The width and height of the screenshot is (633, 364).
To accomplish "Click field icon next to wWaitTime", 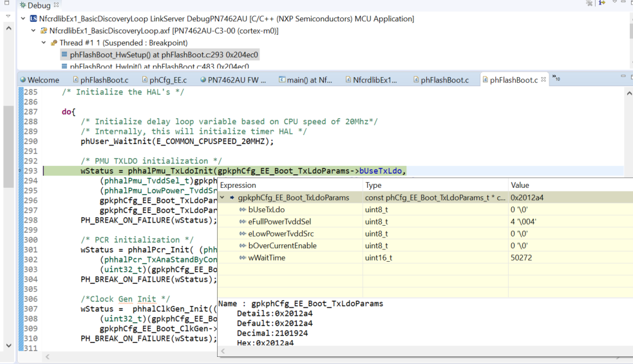I will 243,258.
